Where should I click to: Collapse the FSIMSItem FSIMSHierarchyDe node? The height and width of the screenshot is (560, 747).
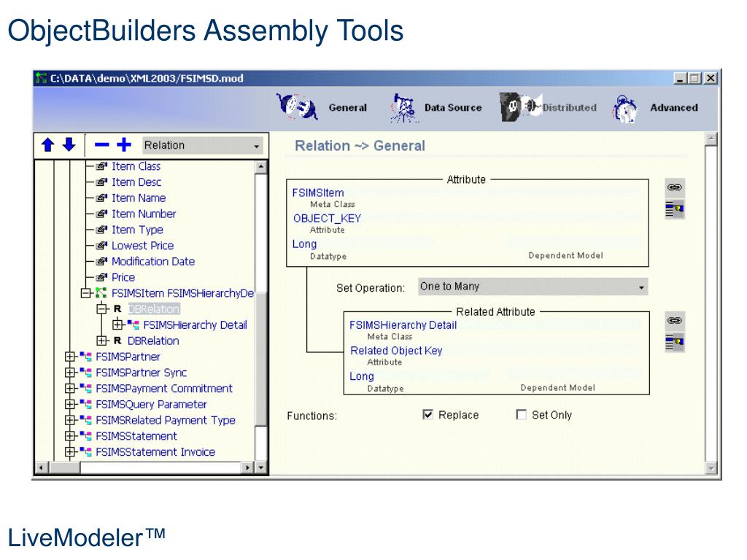point(85,293)
